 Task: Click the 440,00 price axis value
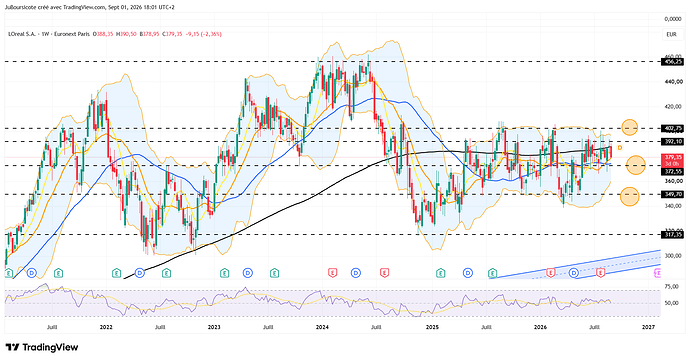pyautogui.click(x=674, y=81)
